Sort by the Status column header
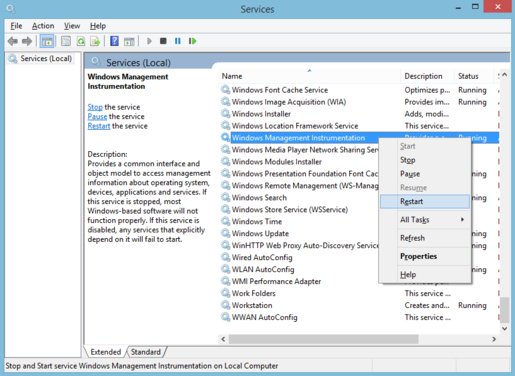515x376 pixels. pyautogui.click(x=475, y=76)
